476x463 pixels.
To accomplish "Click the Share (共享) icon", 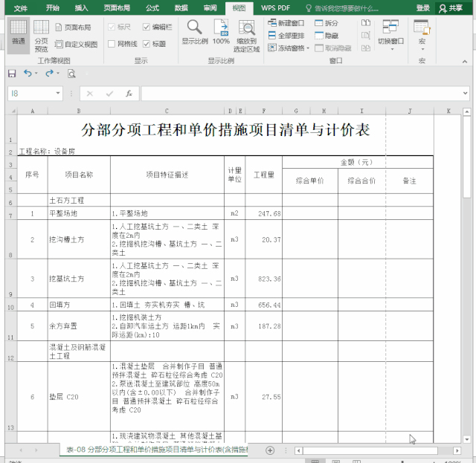I will pyautogui.click(x=452, y=8).
